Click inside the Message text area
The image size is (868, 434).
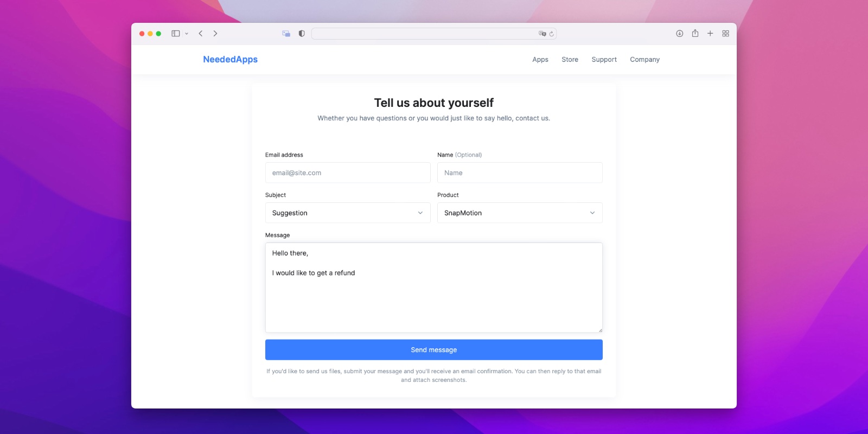click(x=434, y=288)
